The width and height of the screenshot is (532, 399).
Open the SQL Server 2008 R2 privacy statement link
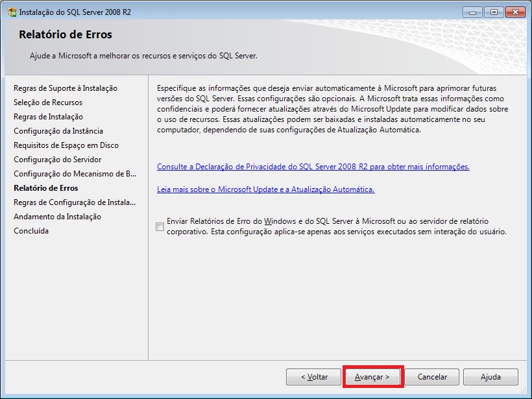click(x=313, y=167)
